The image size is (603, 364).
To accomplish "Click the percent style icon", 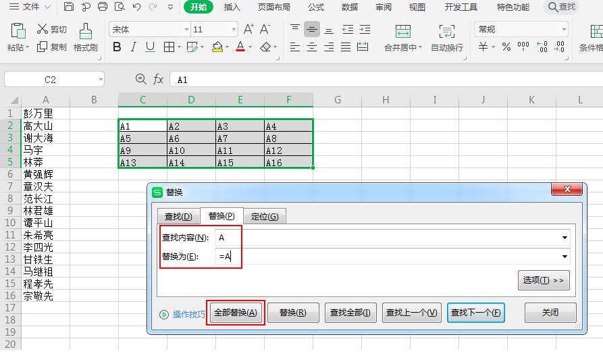I will [506, 47].
